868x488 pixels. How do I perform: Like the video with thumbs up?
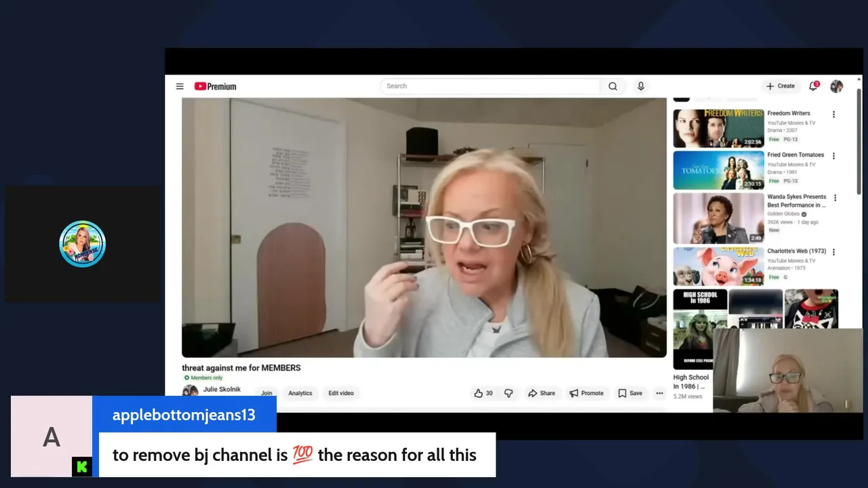point(479,393)
